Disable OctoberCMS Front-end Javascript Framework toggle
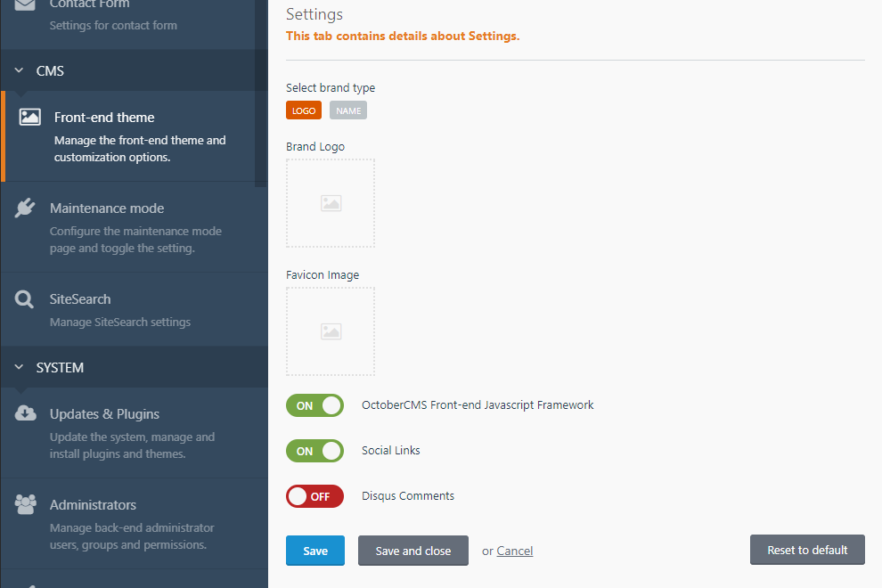 (x=315, y=405)
